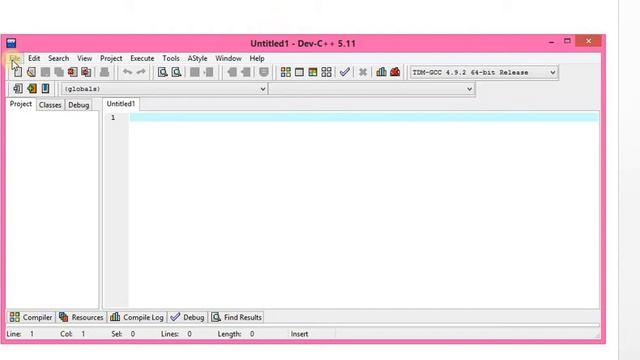This screenshot has width=640, height=360.
Task: Click the Stop Execution X icon
Action: (x=362, y=73)
